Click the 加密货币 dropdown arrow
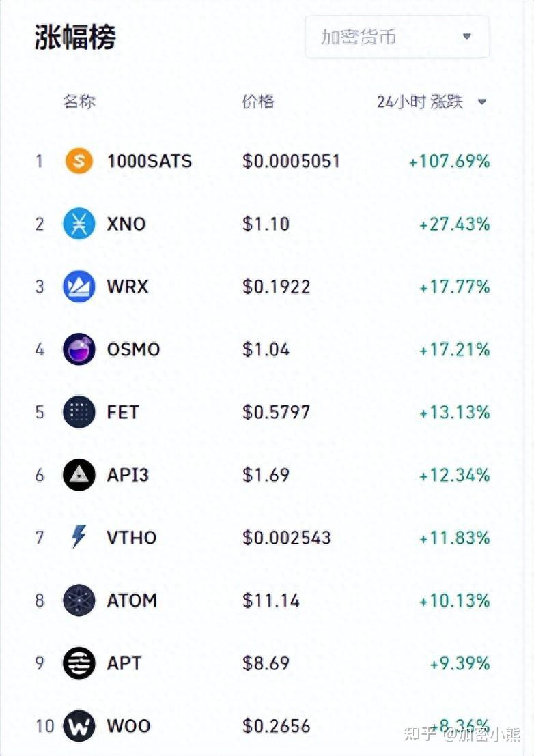 (x=466, y=37)
